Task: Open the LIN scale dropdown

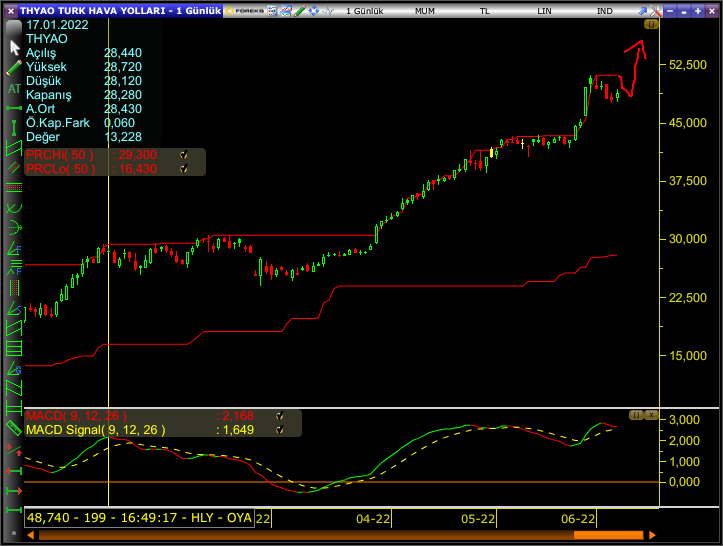Action: [x=545, y=11]
